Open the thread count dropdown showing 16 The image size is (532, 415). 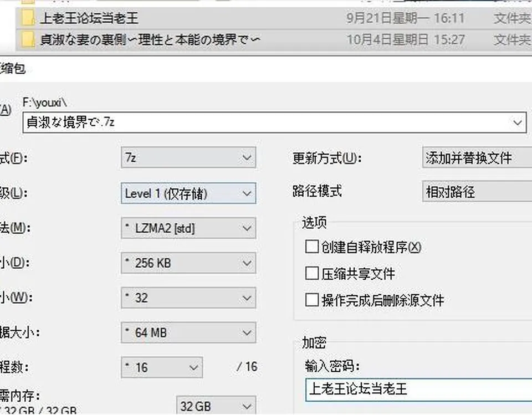click(x=162, y=367)
